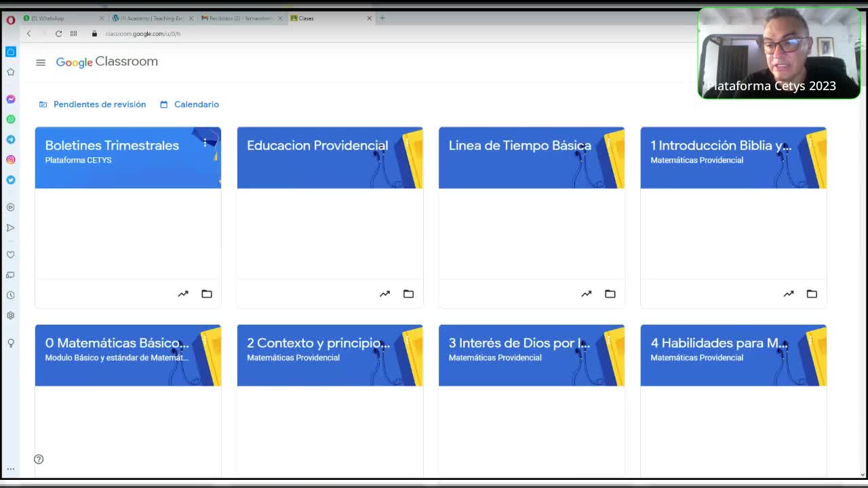Open Instagram in Opera sidebar

(x=11, y=159)
